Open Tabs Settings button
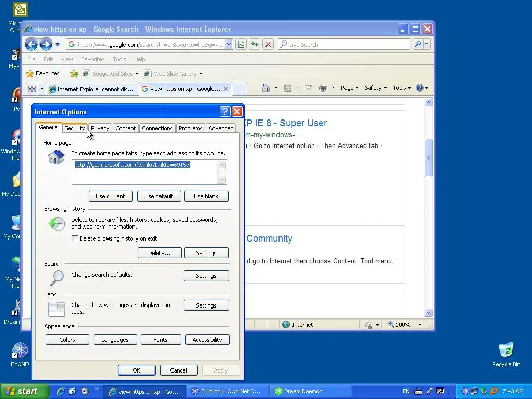 coord(206,305)
